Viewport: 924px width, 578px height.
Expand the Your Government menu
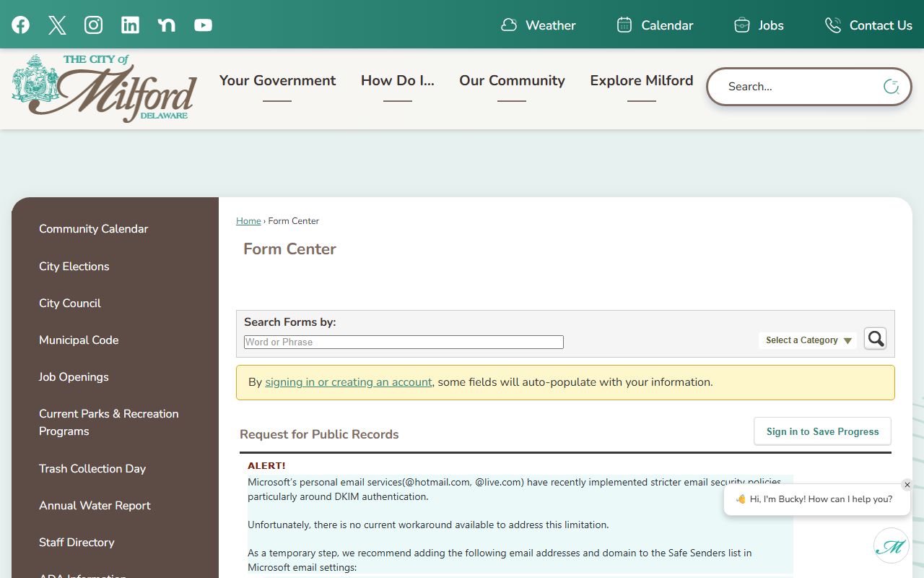(x=277, y=81)
